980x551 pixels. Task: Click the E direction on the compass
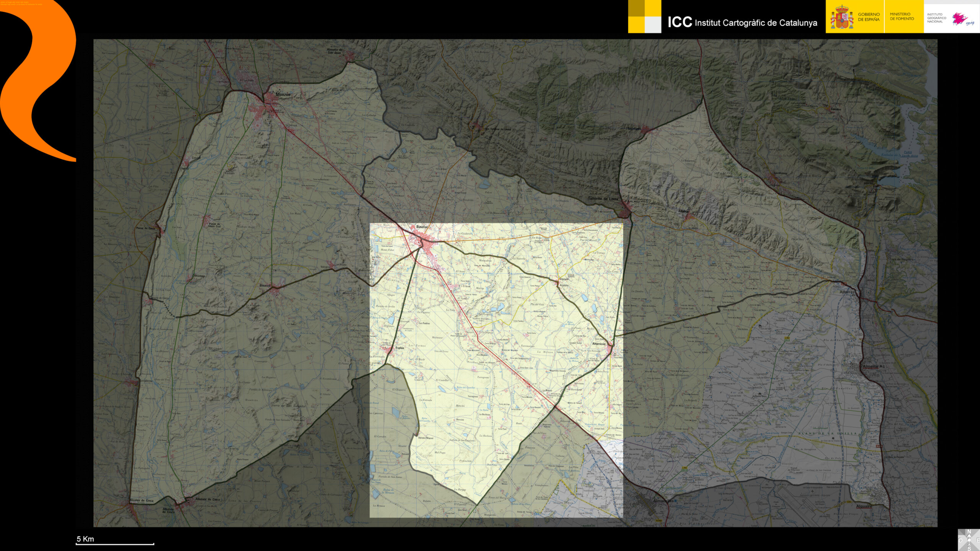pos(978,540)
